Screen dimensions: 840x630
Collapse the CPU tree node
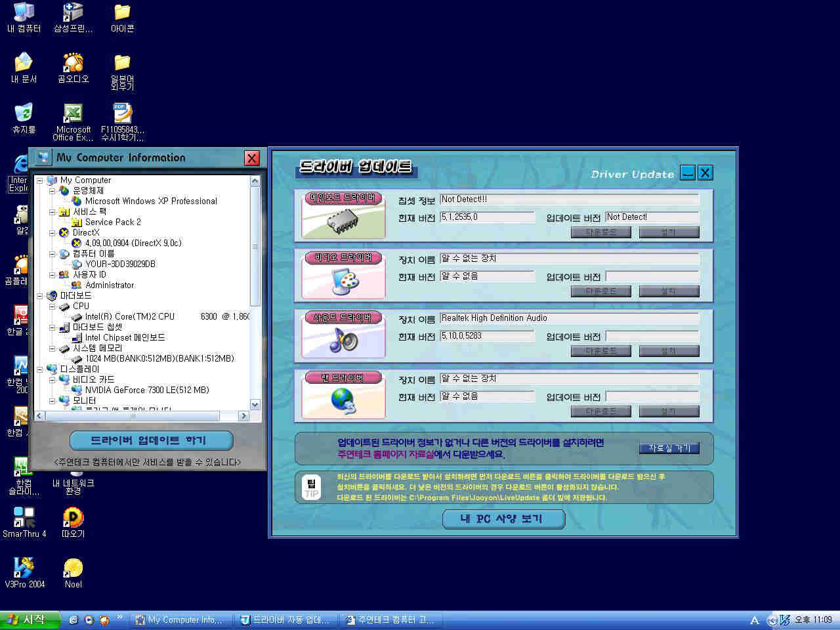(x=52, y=306)
